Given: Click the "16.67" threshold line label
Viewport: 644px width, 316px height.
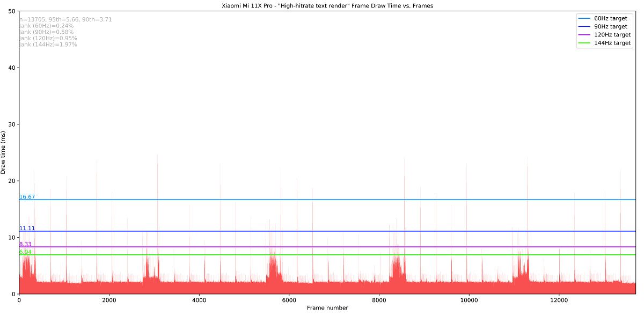Looking at the screenshot, I should (x=27, y=197).
